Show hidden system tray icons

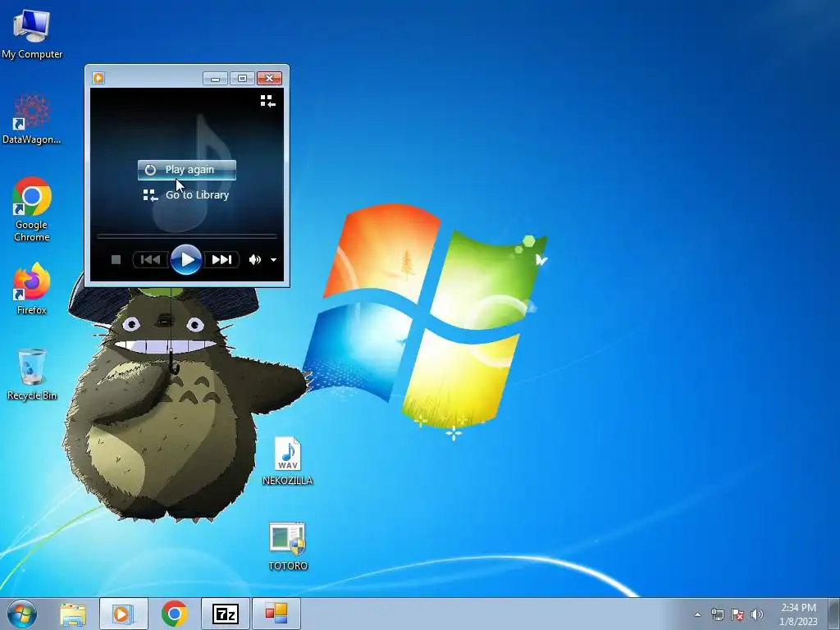click(697, 614)
